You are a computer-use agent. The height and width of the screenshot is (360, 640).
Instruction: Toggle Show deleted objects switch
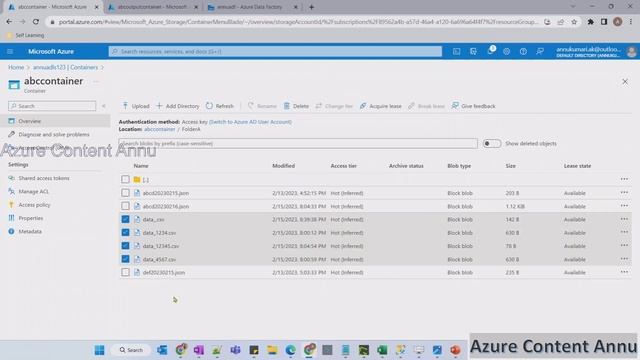[x=491, y=144]
